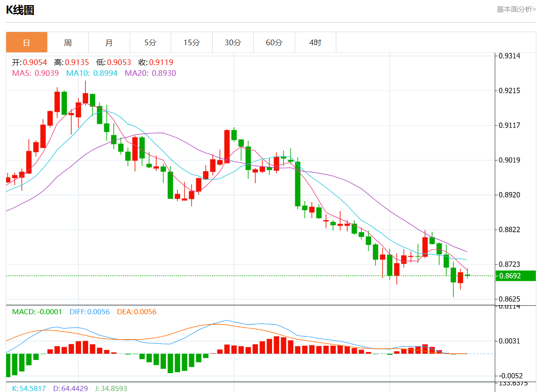Open the 15分 interval tab
The height and width of the screenshot is (392, 541).
coord(191,42)
